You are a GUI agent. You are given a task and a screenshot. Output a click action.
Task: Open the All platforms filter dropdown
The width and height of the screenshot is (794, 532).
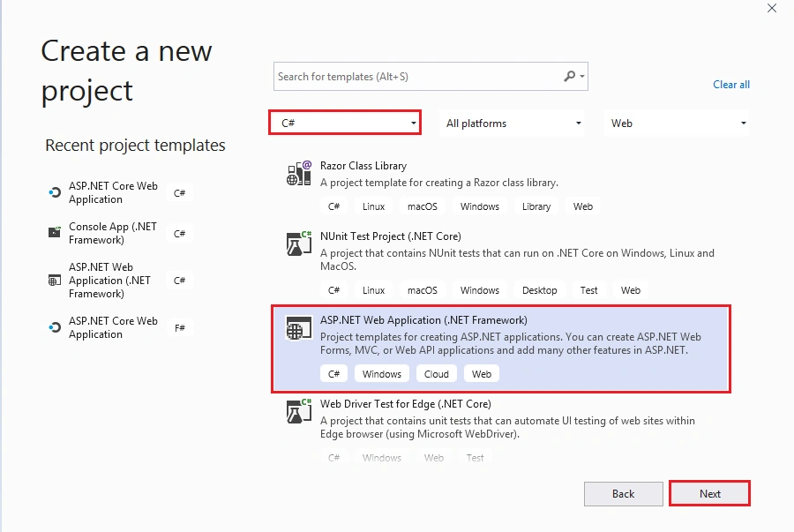click(x=512, y=123)
